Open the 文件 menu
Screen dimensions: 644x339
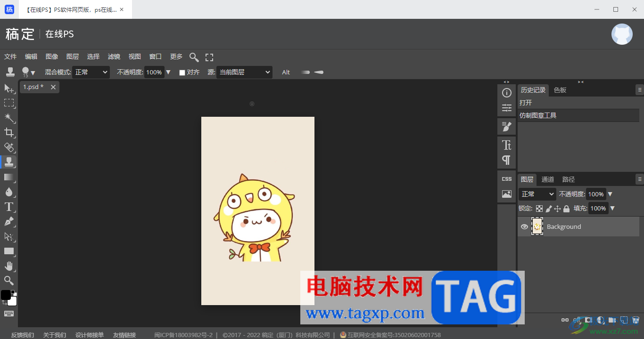point(10,56)
